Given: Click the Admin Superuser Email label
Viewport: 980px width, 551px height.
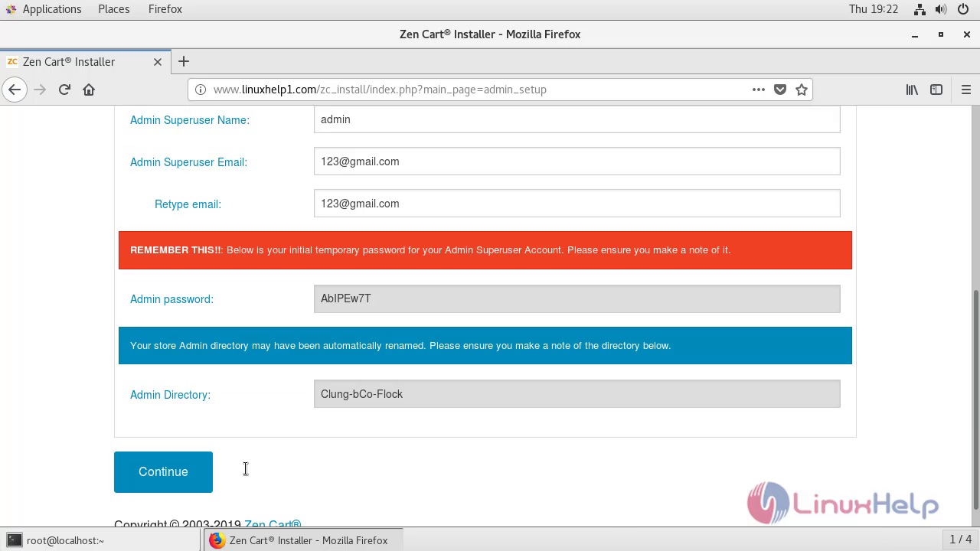Looking at the screenshot, I should click(188, 162).
